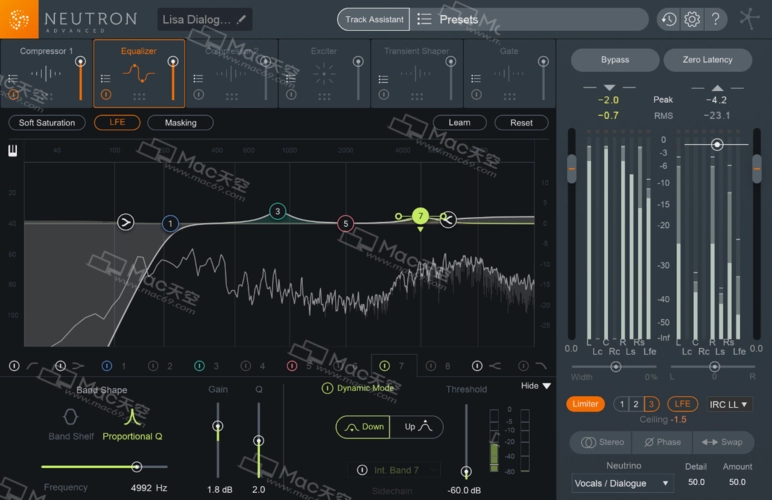Click the Zero Latency button

pyautogui.click(x=708, y=60)
